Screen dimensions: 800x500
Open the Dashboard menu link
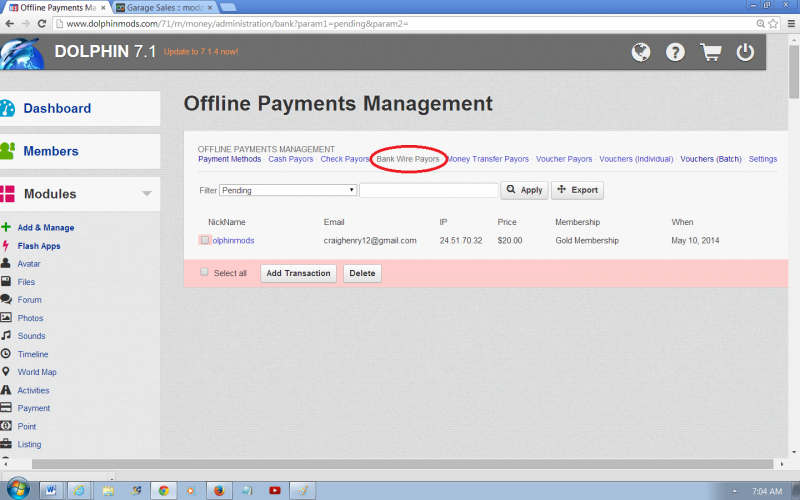pyautogui.click(x=57, y=108)
